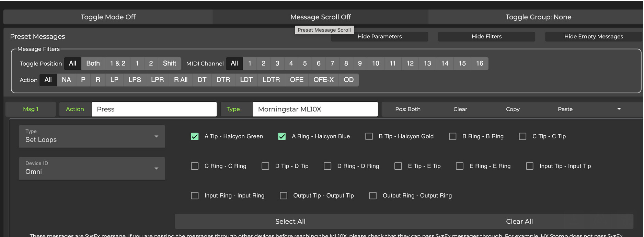
Task: Click Pos: Both button
Action: coord(408,109)
